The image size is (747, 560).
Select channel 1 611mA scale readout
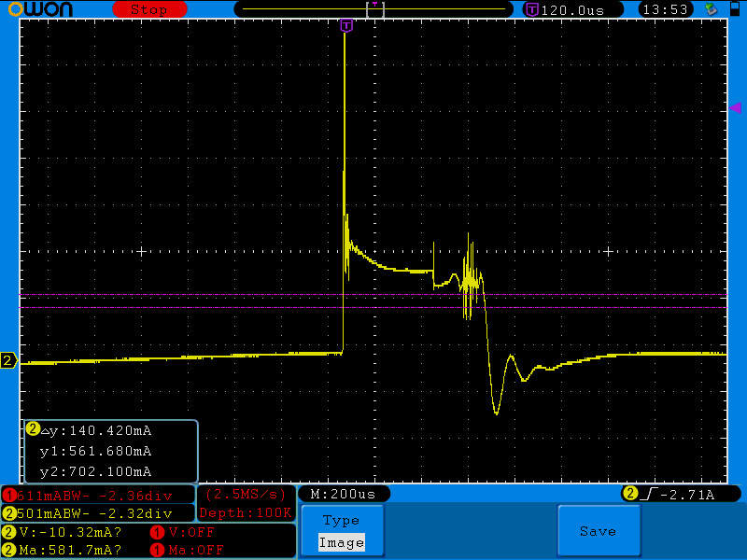coord(98,494)
